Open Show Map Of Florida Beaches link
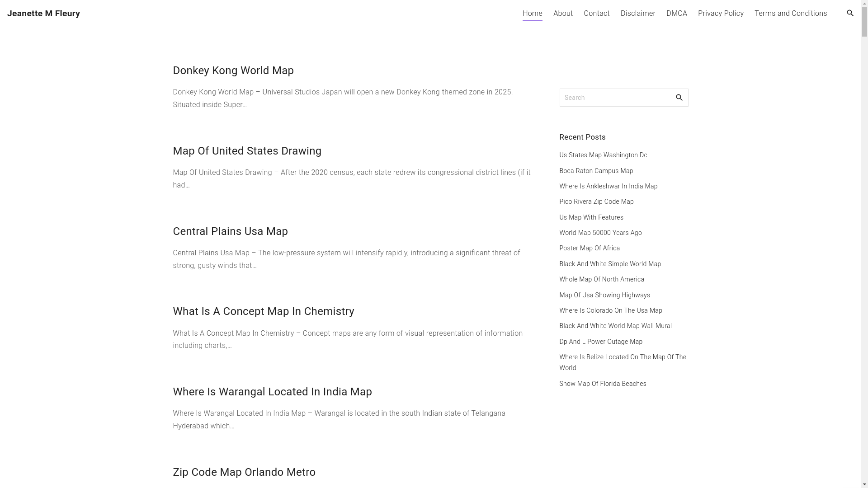868x488 pixels. coord(603,384)
